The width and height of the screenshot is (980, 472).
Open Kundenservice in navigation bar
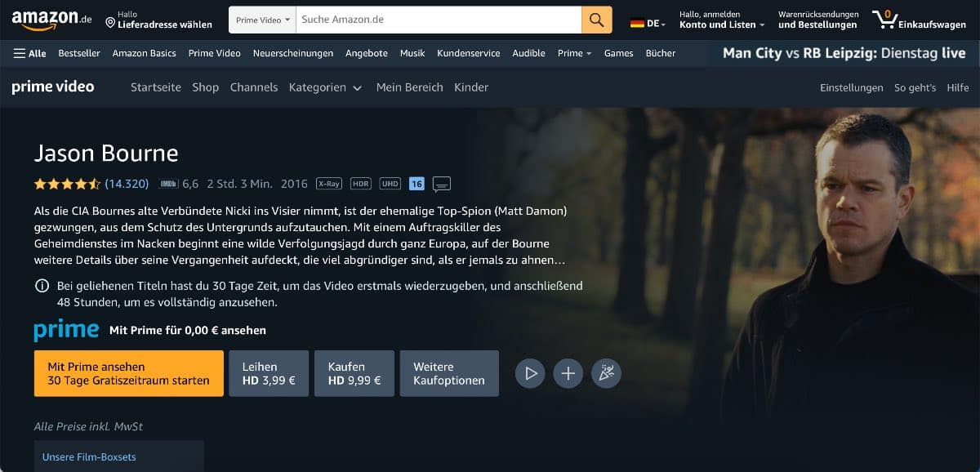[469, 53]
